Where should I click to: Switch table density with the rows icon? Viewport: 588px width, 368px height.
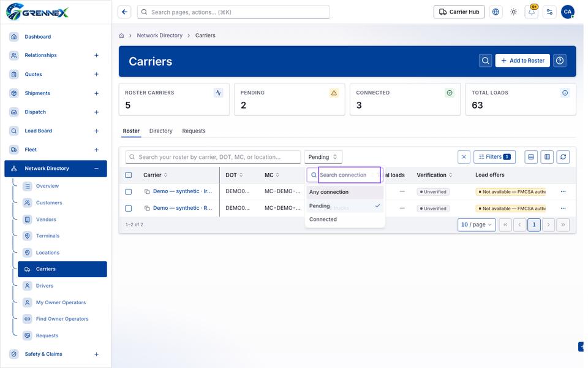531,157
